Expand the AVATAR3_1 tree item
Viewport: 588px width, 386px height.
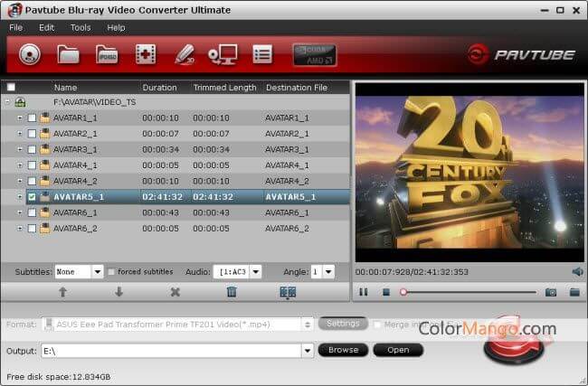pos(20,149)
